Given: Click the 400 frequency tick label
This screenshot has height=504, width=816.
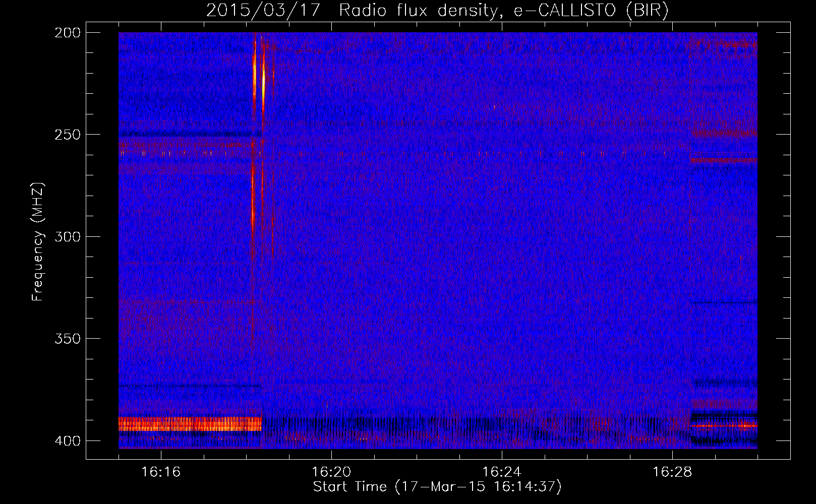Looking at the screenshot, I should pos(68,440).
